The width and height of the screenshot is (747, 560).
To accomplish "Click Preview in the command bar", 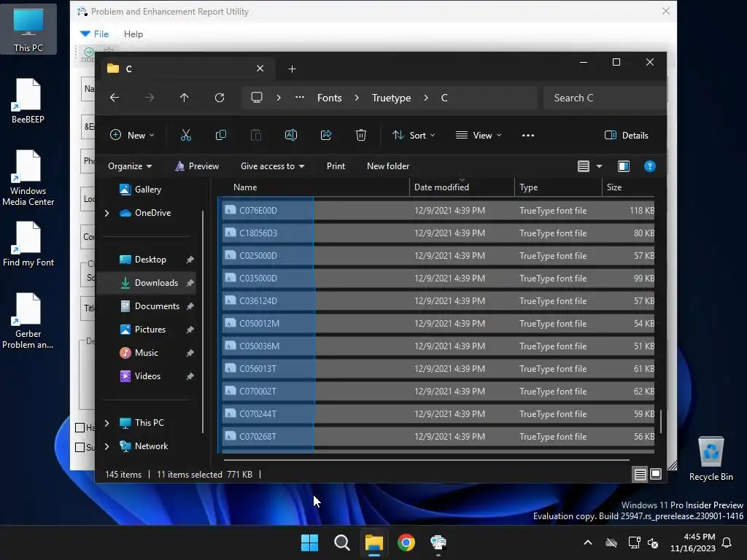I will point(197,166).
